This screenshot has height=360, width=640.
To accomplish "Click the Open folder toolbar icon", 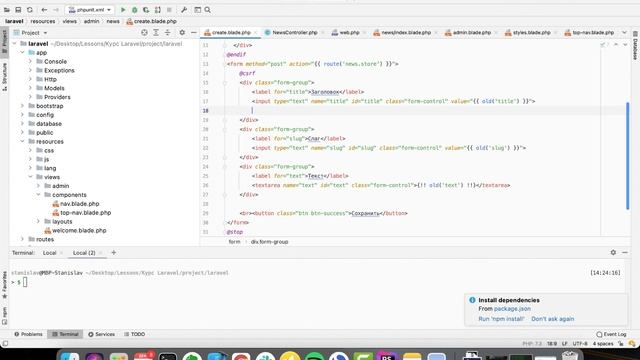I will (x=7, y=10).
